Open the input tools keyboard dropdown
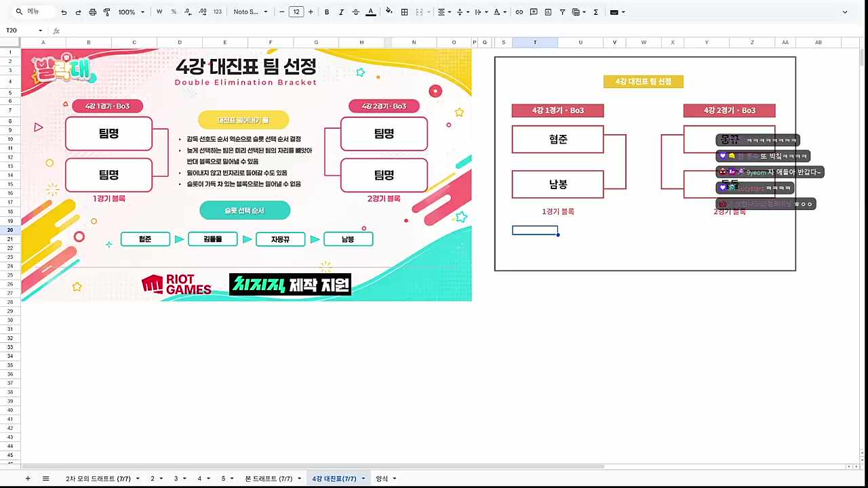The image size is (868, 488). click(x=617, y=12)
